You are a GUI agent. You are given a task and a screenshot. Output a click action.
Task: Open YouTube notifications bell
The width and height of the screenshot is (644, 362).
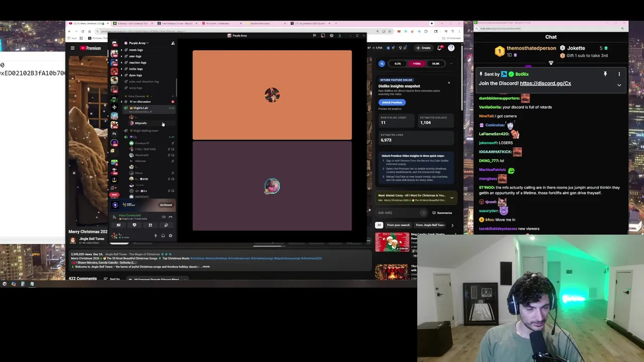pos(439,48)
